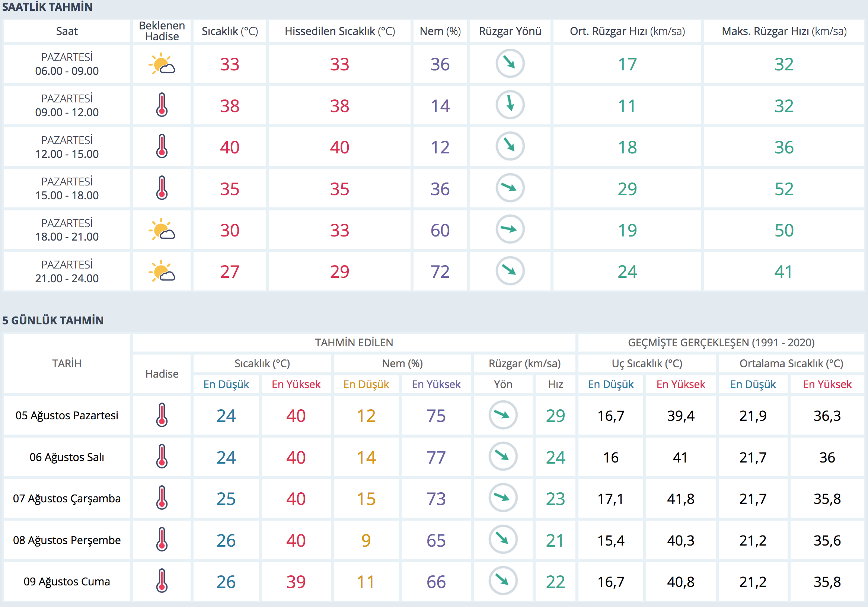Image resolution: width=868 pixels, height=607 pixels.
Task: Click the 5 GÜNLÜK TAHMİN section title
Action: (x=53, y=320)
